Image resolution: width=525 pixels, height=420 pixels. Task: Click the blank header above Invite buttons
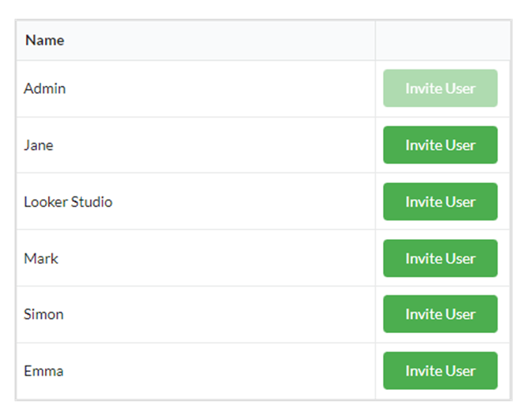coord(442,40)
